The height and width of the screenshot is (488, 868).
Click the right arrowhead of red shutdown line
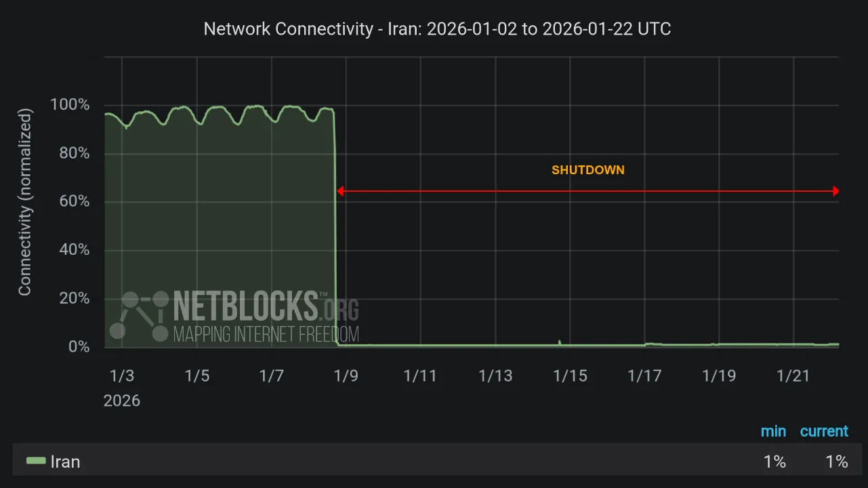click(835, 191)
